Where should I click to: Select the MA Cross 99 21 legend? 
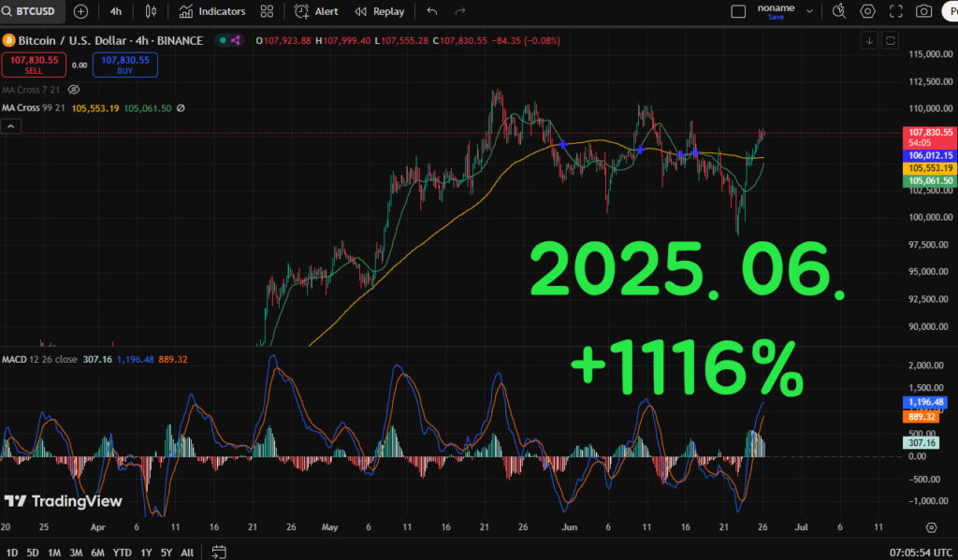coord(33,108)
